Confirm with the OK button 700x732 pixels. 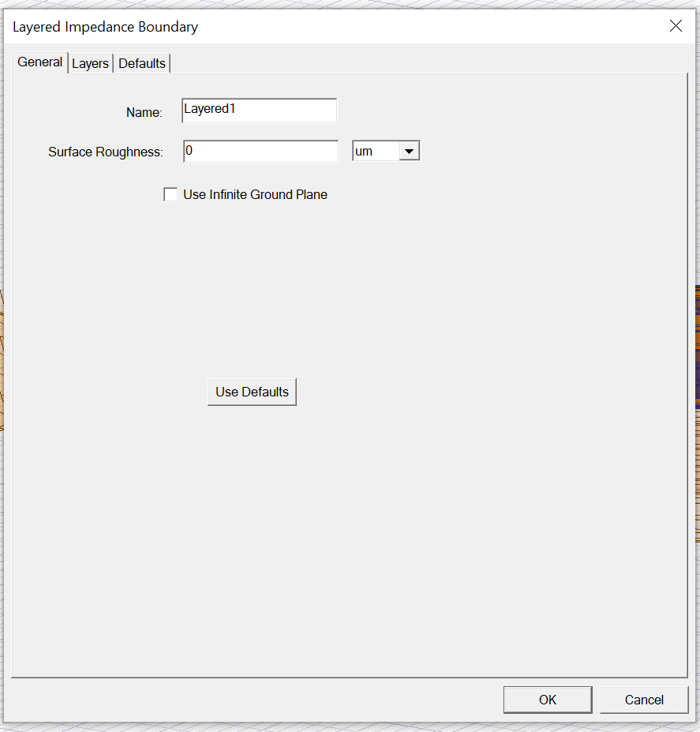click(x=548, y=700)
